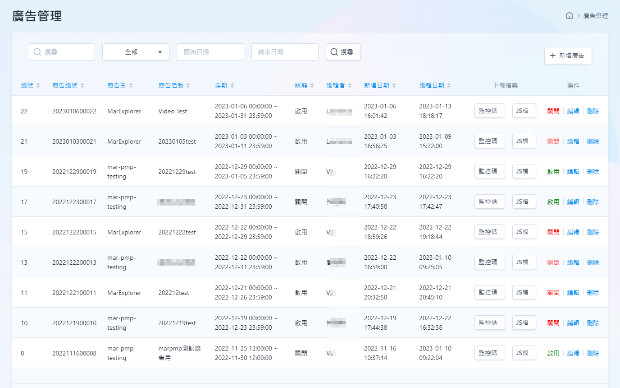
Task: Sort by the 新增日期 column sort arrows
Action: (394, 85)
